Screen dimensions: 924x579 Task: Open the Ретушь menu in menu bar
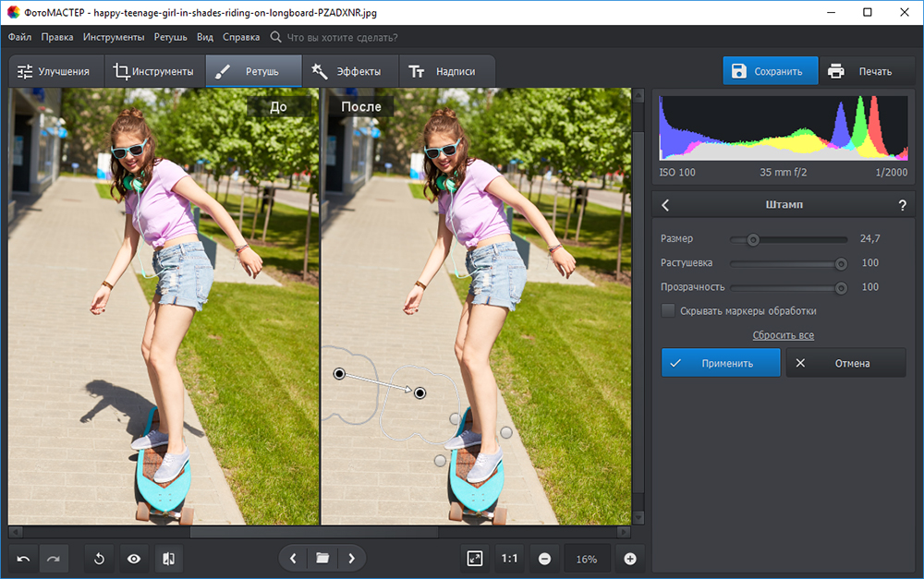[x=170, y=37]
